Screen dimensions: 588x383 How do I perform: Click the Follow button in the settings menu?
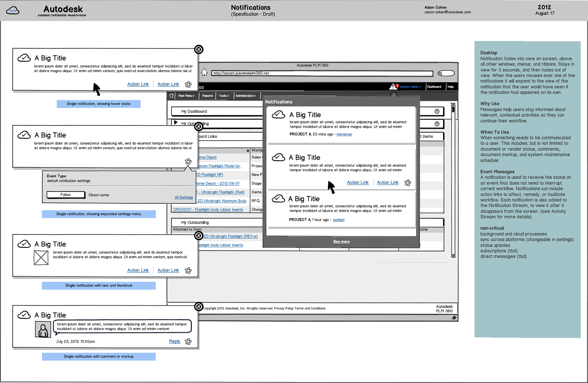pos(66,195)
